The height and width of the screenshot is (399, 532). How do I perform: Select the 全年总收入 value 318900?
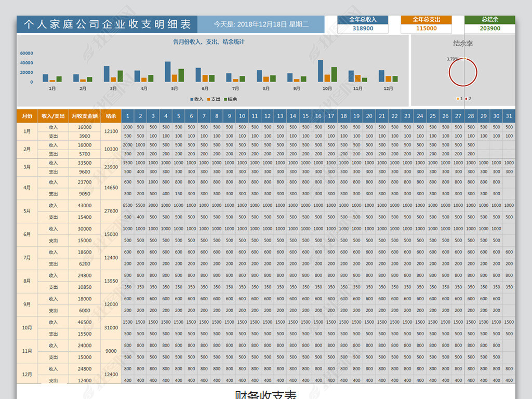(363, 29)
